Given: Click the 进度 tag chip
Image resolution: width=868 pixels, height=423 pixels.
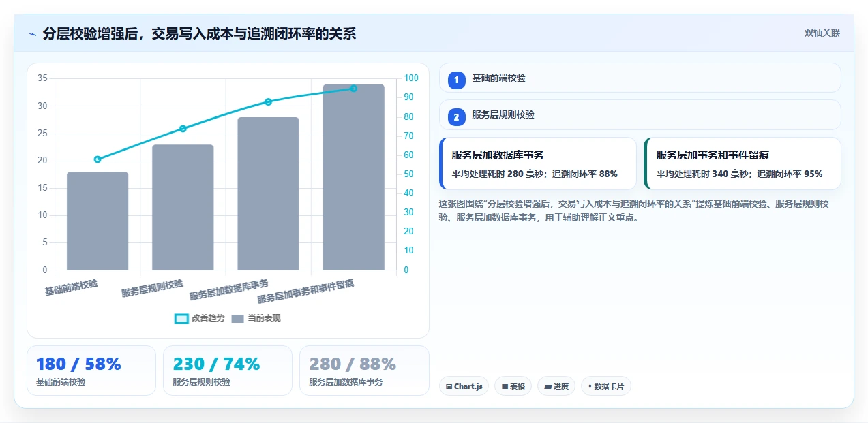Looking at the screenshot, I should pyautogui.click(x=556, y=386).
